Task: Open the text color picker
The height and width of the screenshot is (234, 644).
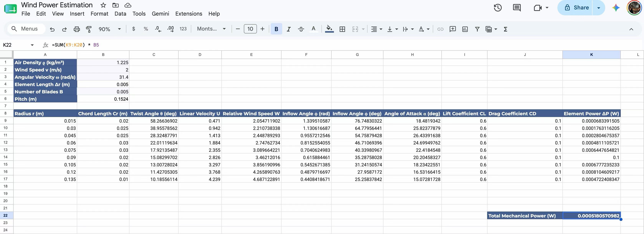Action: pyautogui.click(x=313, y=29)
